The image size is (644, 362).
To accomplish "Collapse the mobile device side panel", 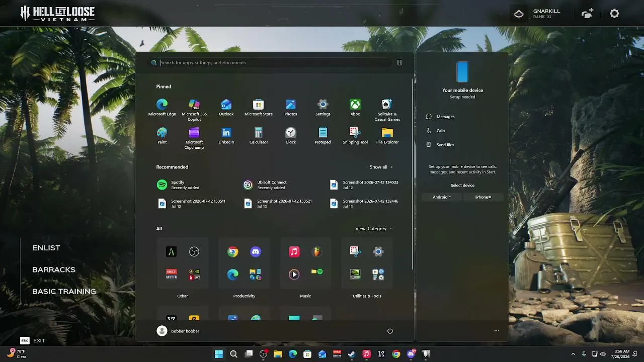I will pyautogui.click(x=399, y=63).
